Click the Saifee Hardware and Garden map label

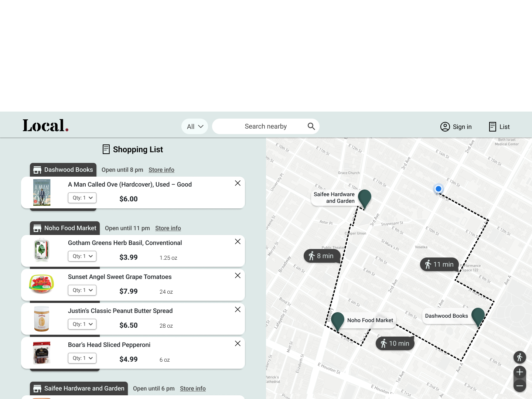click(334, 198)
